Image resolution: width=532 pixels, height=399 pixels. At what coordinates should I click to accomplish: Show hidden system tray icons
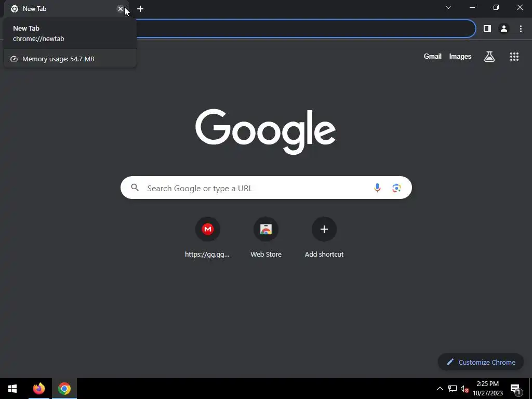(440, 389)
